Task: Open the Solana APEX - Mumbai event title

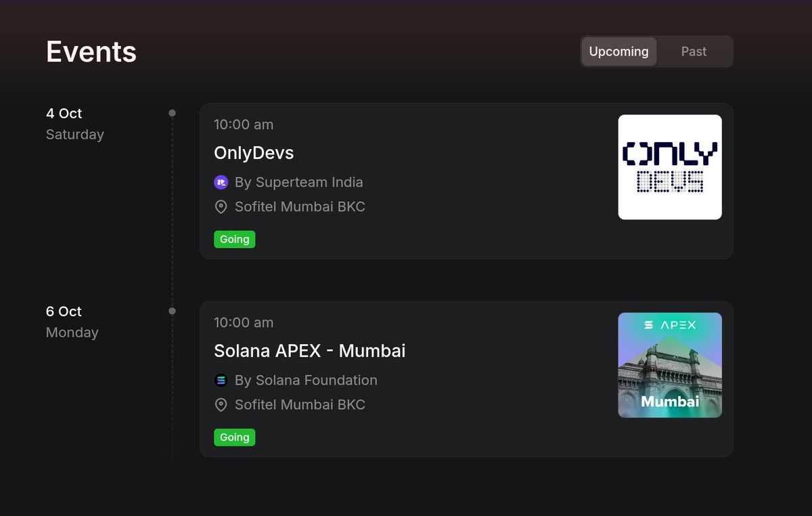Action: click(310, 351)
